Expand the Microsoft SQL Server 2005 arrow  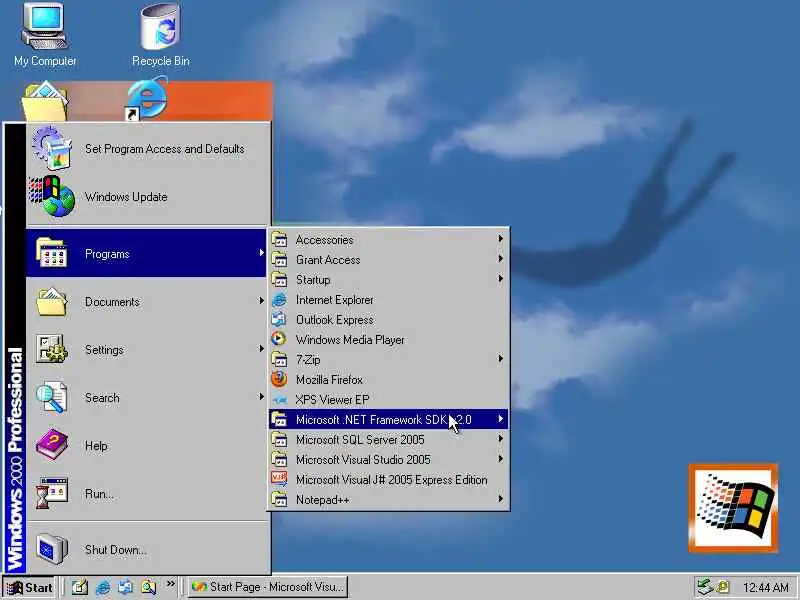point(501,438)
